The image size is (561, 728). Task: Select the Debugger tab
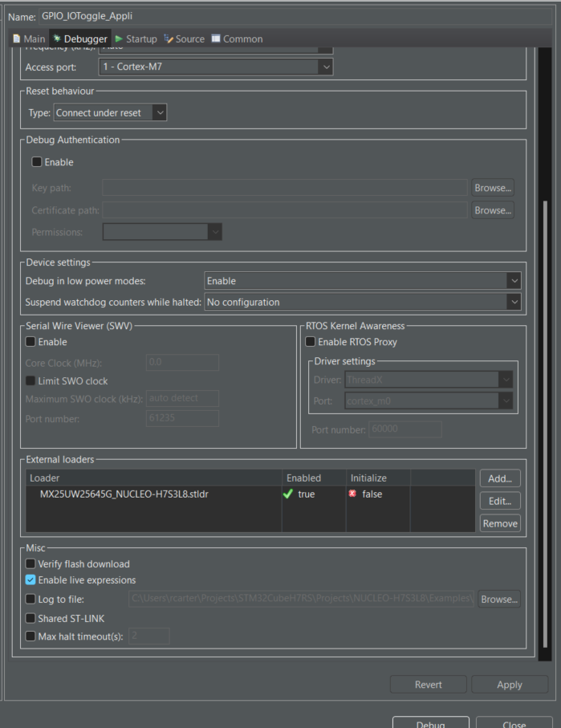(x=80, y=39)
